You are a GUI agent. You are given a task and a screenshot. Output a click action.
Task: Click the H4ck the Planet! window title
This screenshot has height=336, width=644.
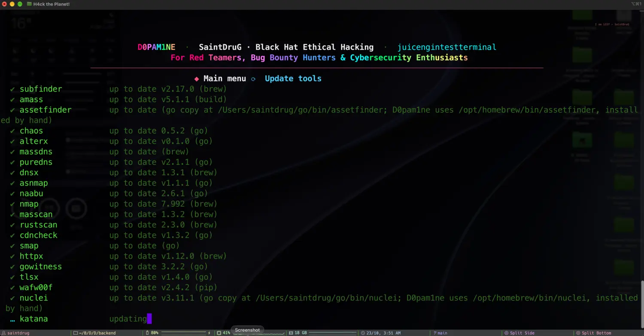[52, 4]
